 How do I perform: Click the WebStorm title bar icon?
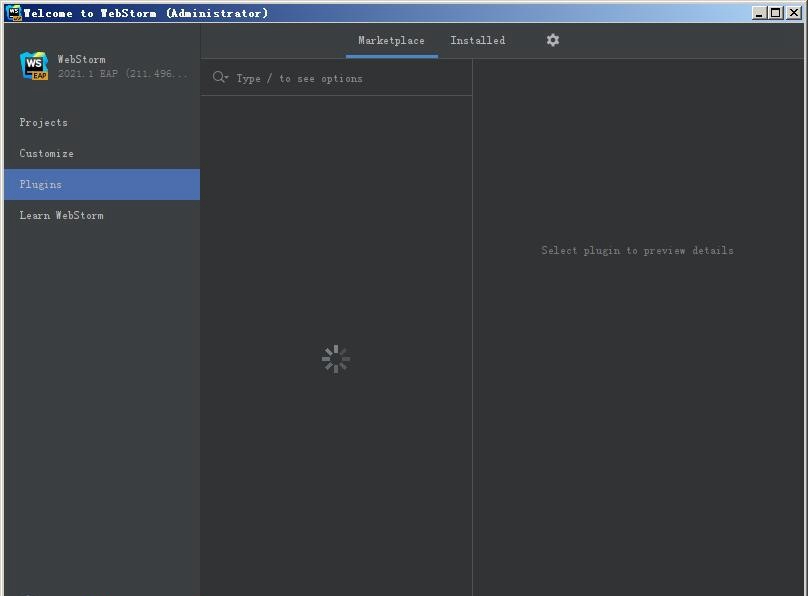point(14,13)
